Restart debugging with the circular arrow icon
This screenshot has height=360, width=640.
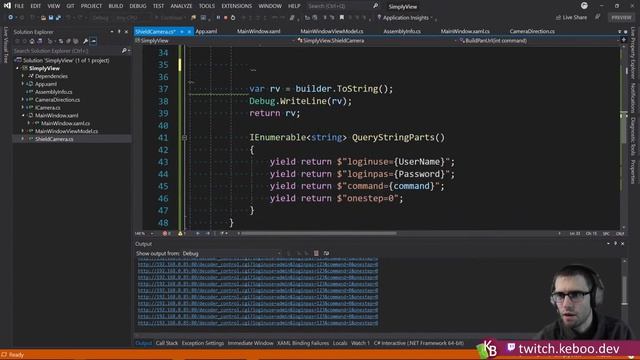[x=233, y=18]
